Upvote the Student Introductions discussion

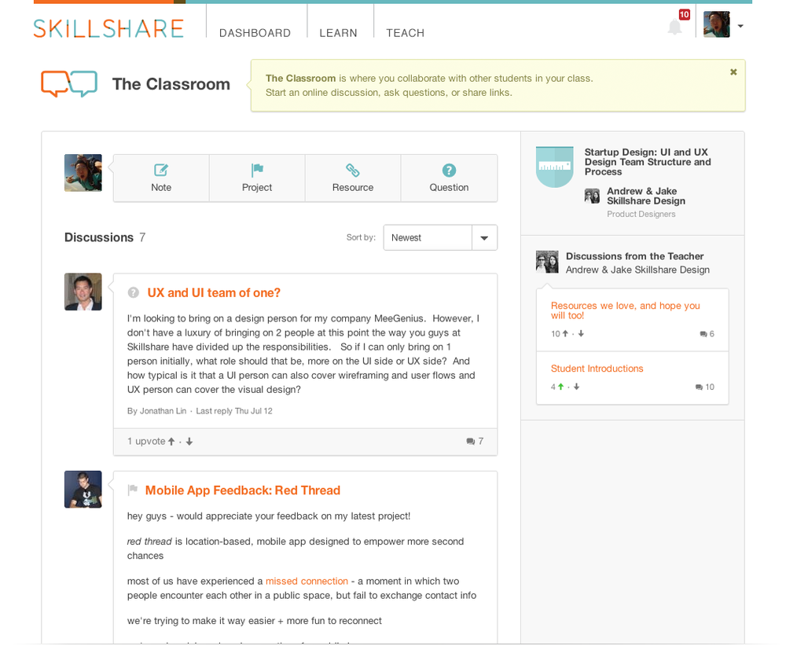point(560,387)
